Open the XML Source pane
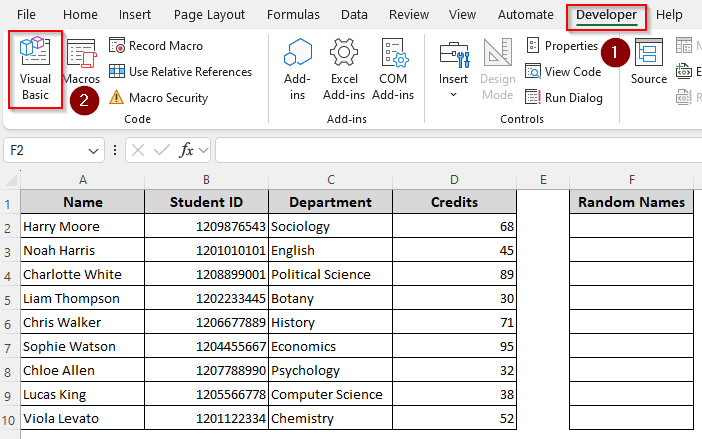This screenshot has height=439, width=702. (x=649, y=62)
